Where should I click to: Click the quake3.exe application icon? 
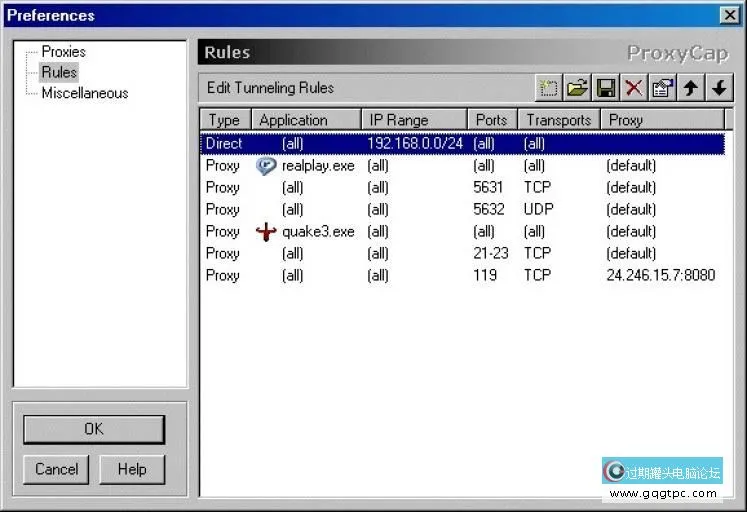pos(266,232)
